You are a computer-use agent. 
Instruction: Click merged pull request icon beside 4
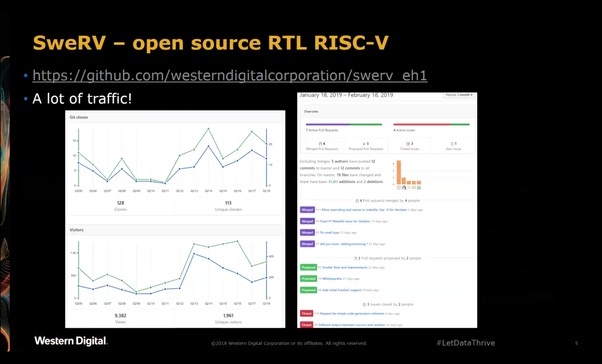click(320, 144)
